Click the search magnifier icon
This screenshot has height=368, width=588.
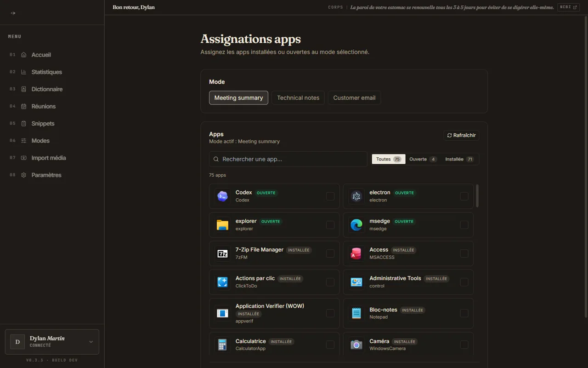click(x=216, y=159)
